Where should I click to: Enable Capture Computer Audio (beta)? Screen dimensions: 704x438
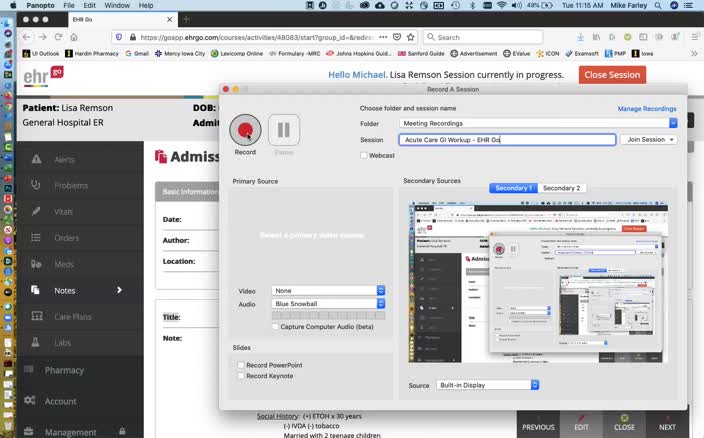[x=275, y=327]
